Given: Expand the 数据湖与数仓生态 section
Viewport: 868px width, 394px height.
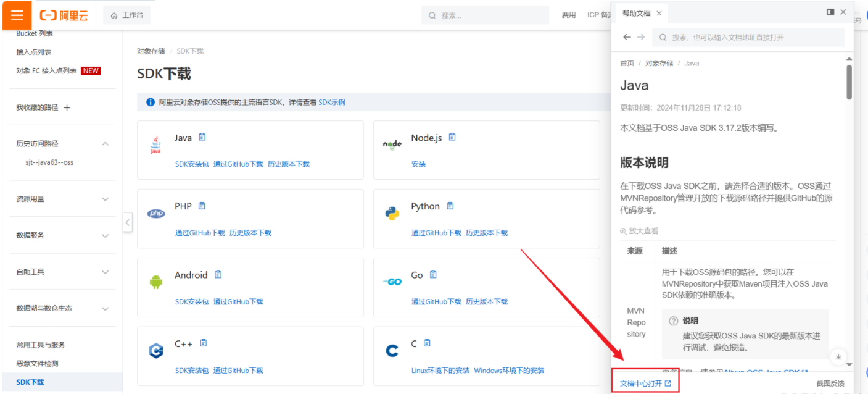Looking at the screenshot, I should click(105, 308).
